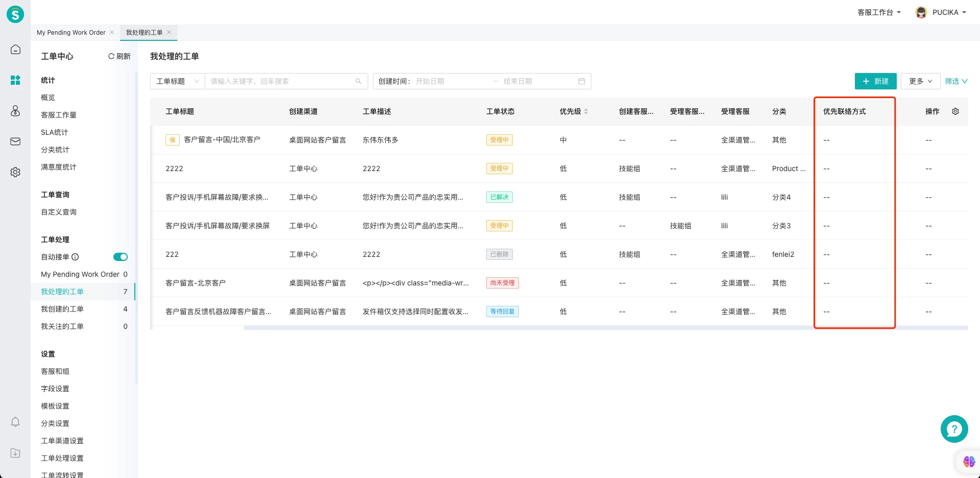Toggle the 自动接单 switch off
The width and height of the screenshot is (980, 478).
[x=121, y=257]
